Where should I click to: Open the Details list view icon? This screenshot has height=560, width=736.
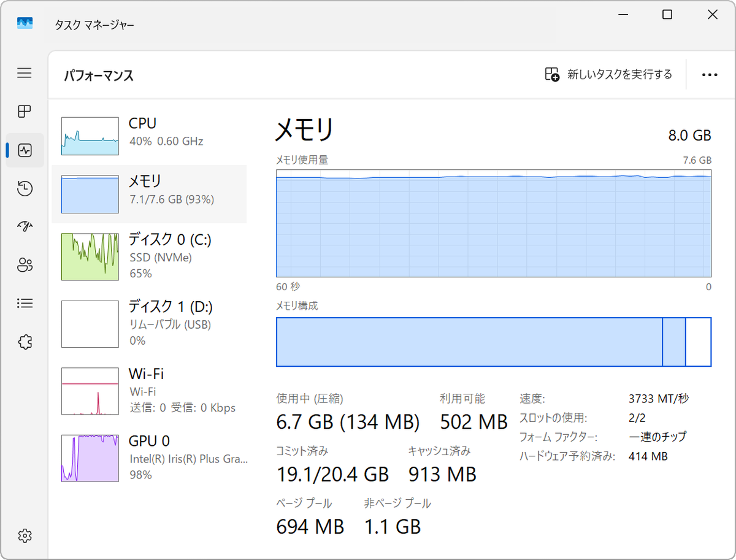click(25, 303)
